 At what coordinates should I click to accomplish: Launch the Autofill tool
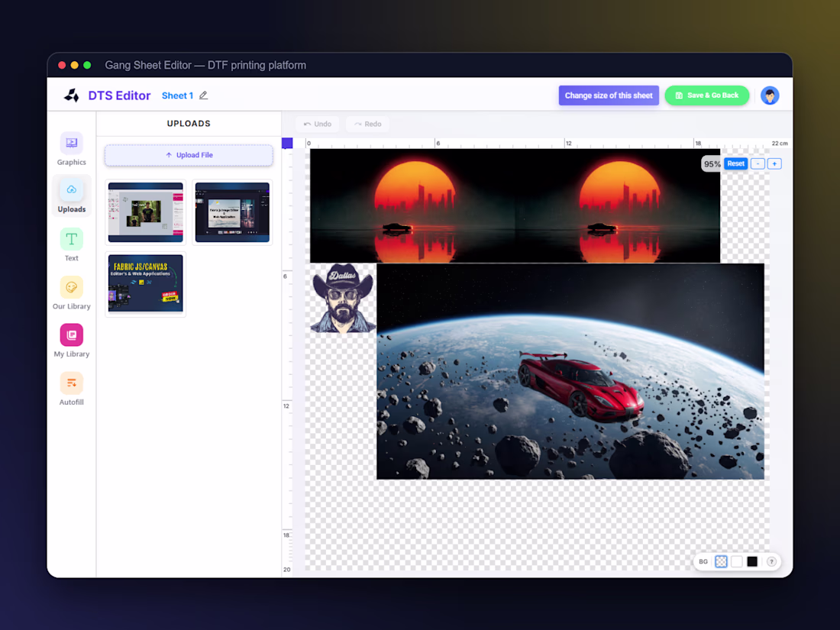click(71, 389)
